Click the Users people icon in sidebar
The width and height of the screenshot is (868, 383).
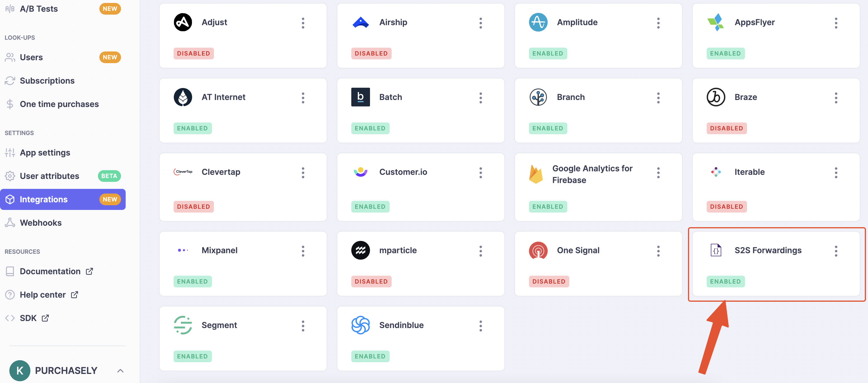point(10,57)
